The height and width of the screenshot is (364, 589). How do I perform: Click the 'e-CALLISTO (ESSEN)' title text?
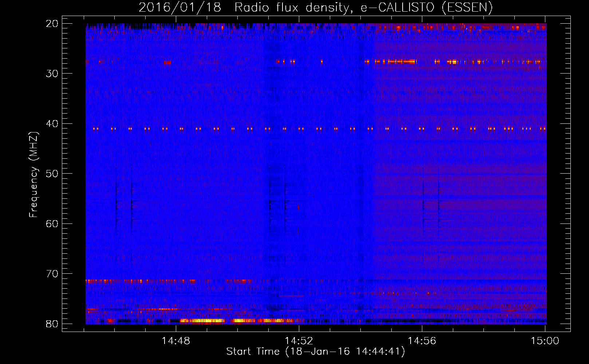click(427, 8)
